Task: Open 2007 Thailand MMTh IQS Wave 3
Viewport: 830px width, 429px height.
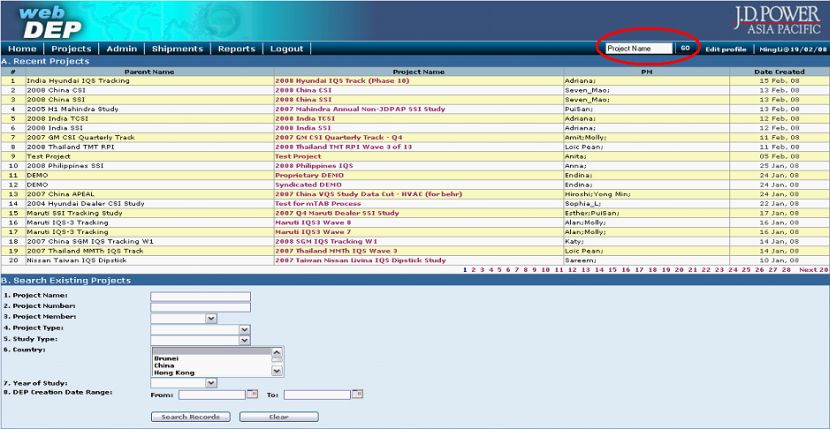Action: (x=336, y=251)
